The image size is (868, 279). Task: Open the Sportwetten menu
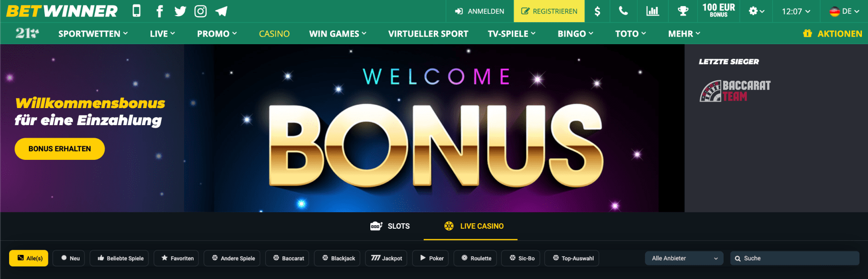pyautogui.click(x=93, y=34)
